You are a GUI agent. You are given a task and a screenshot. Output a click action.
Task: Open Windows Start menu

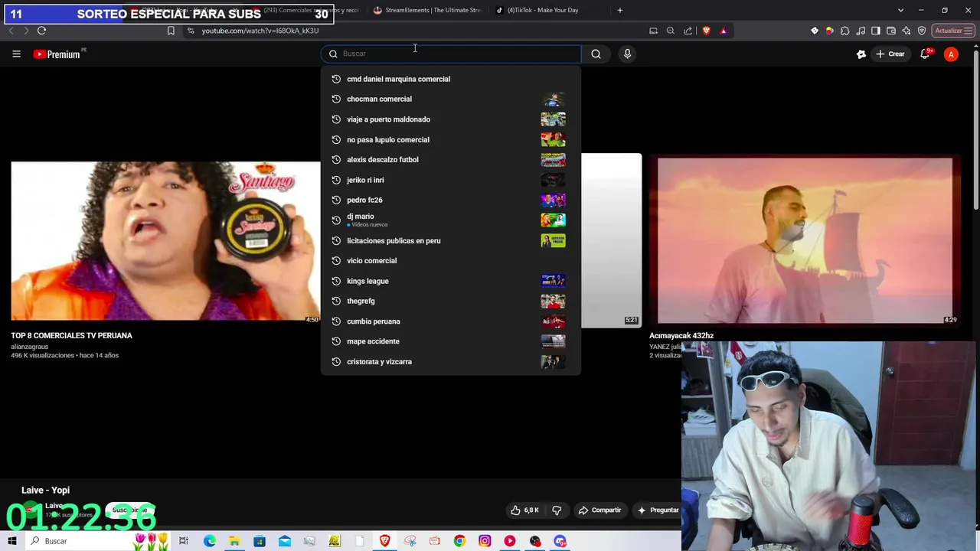11,541
